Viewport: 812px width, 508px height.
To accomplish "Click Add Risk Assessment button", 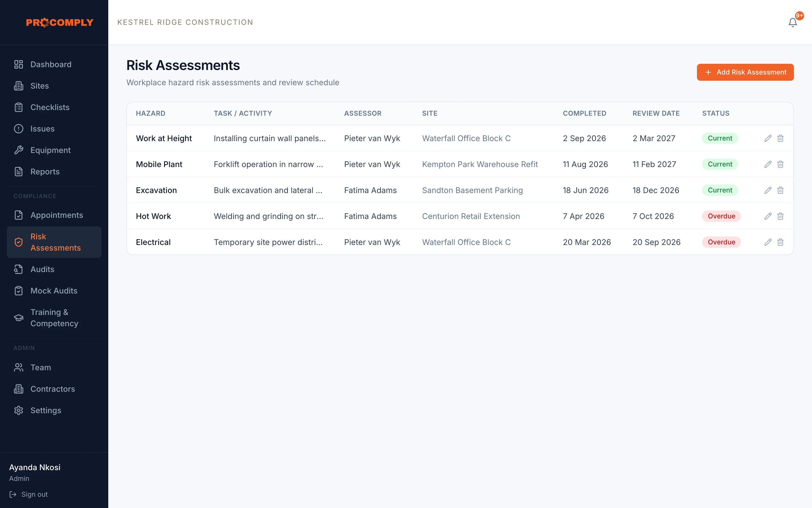I will tap(745, 72).
